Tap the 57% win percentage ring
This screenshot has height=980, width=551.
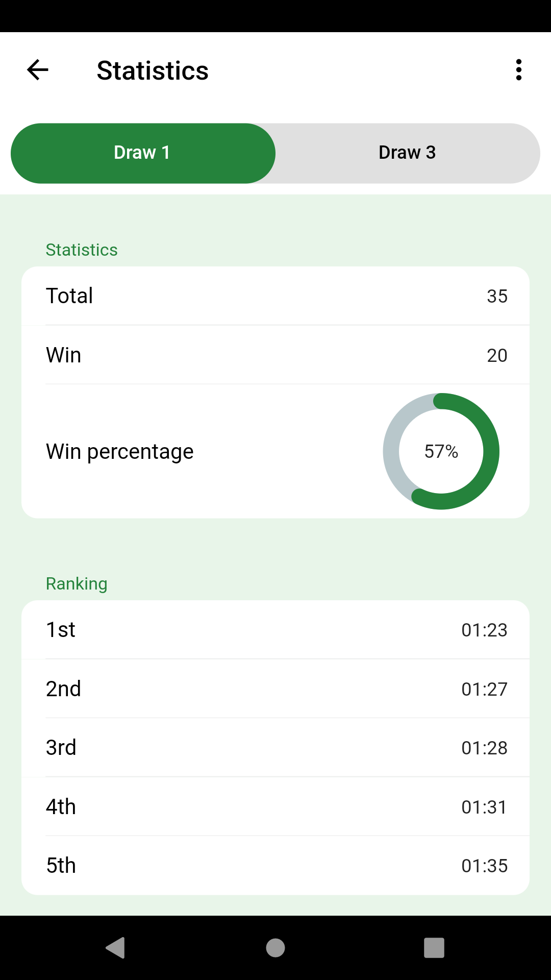[x=441, y=451]
